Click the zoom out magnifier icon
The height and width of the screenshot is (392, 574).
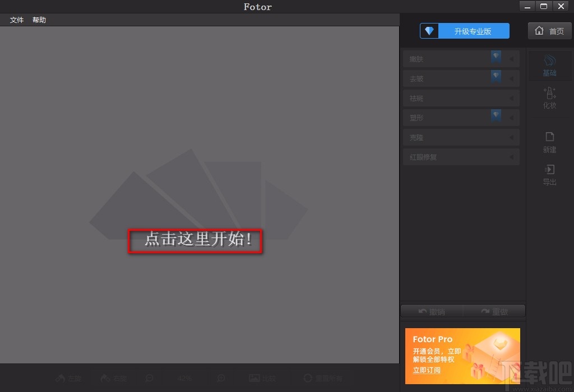[x=150, y=378]
